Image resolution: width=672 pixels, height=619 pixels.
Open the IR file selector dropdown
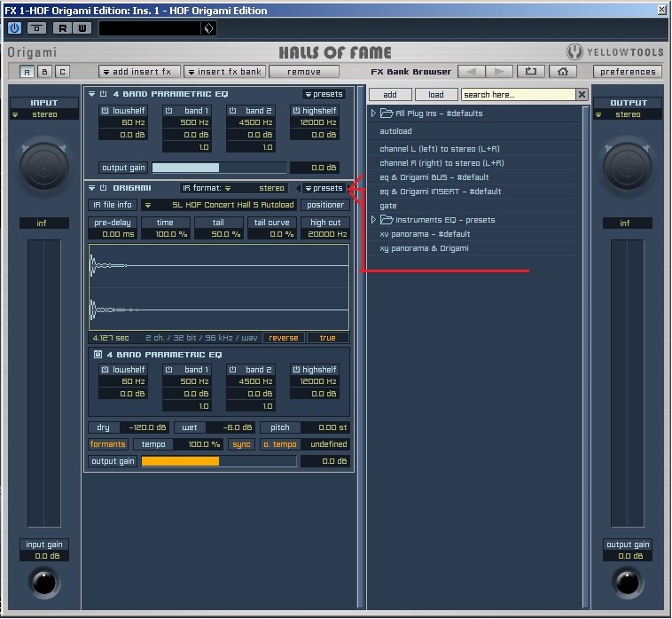click(x=219, y=205)
